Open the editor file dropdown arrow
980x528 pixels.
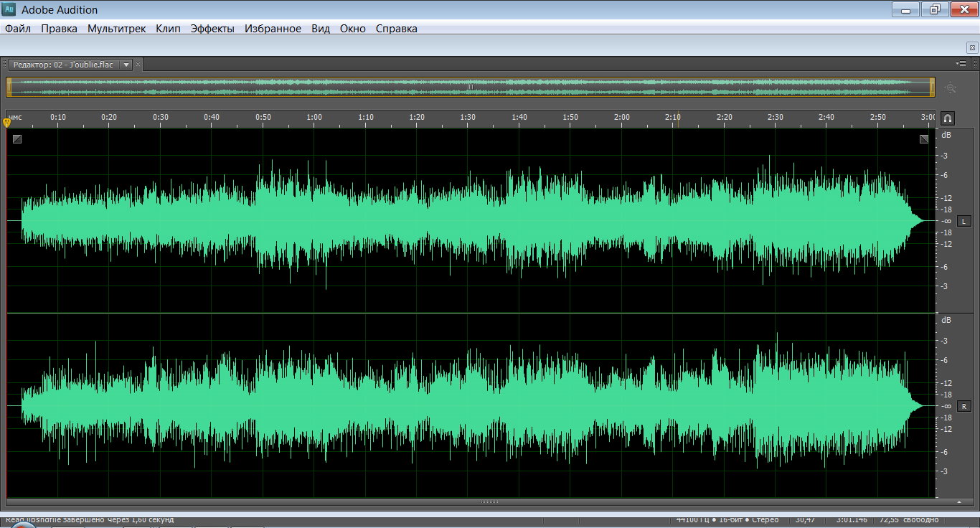pos(126,65)
